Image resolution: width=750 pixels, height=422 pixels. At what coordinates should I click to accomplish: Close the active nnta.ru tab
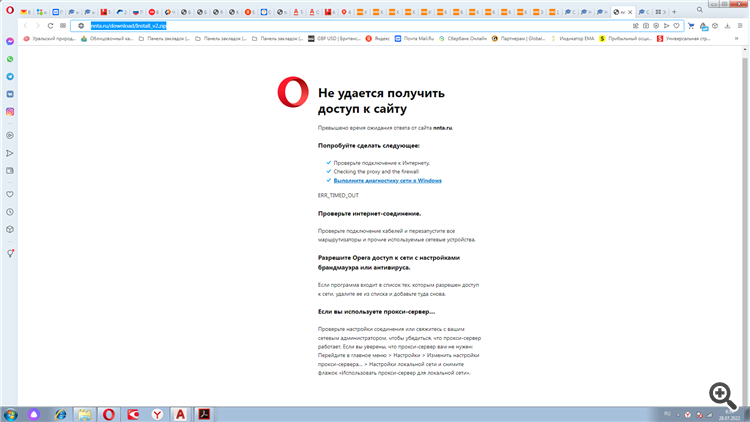pyautogui.click(x=630, y=12)
